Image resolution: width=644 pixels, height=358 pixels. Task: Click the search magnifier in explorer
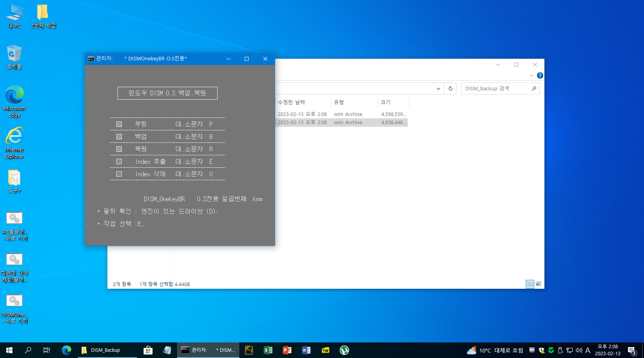pos(534,89)
